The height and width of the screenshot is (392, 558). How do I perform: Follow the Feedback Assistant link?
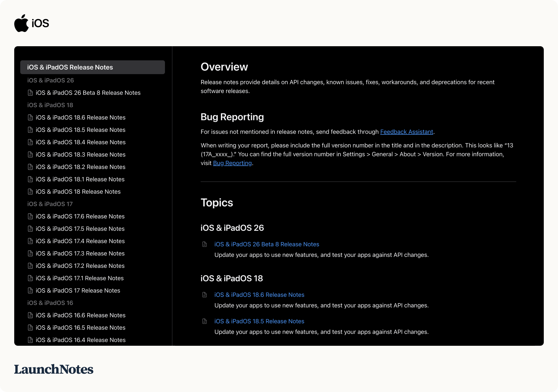[407, 132]
